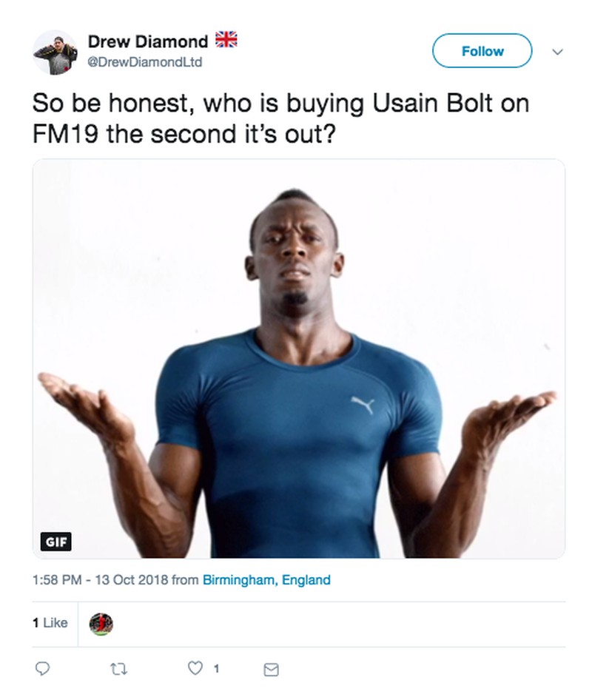Open Drew Diamond's profile avatar

55,53
